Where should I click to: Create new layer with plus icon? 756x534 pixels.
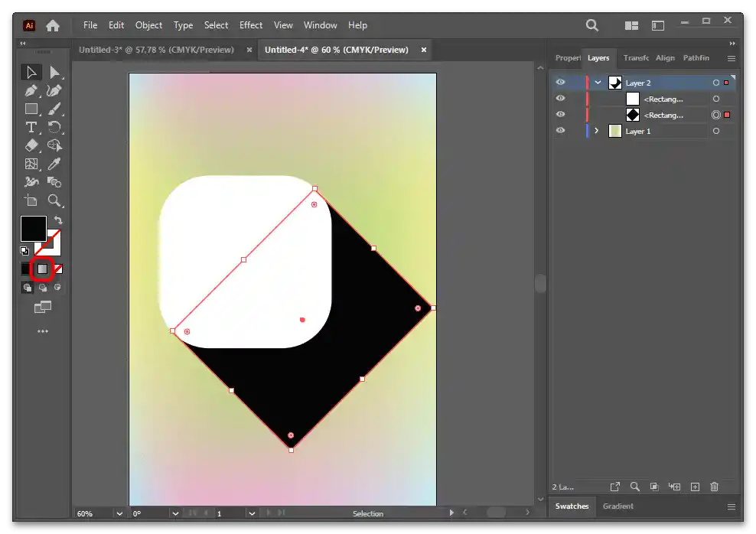click(x=695, y=487)
